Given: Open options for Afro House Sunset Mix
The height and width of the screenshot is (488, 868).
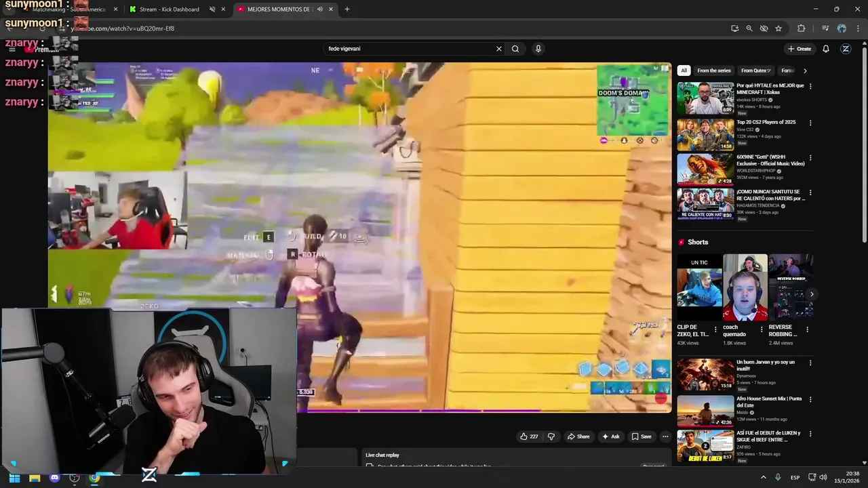Looking at the screenshot, I should [810, 399].
